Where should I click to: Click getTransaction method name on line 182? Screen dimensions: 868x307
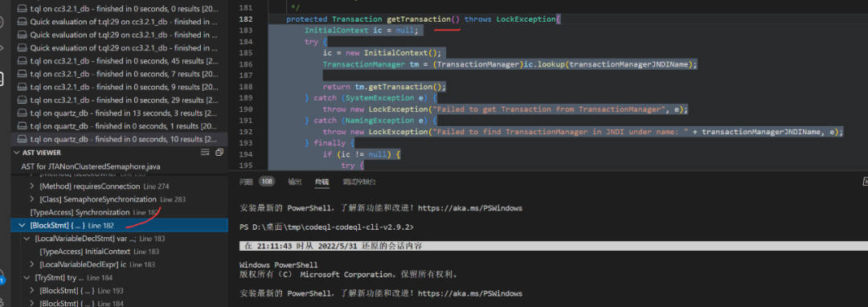click(x=419, y=19)
